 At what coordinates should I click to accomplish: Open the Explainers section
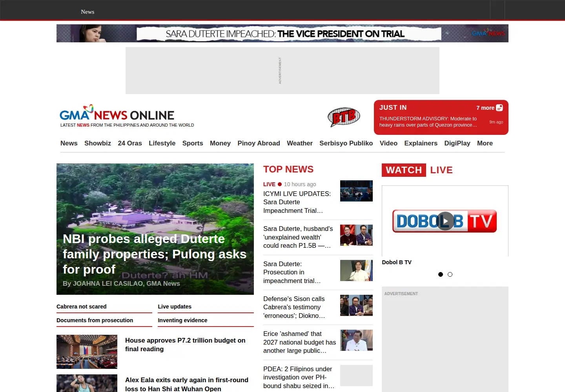[421, 143]
